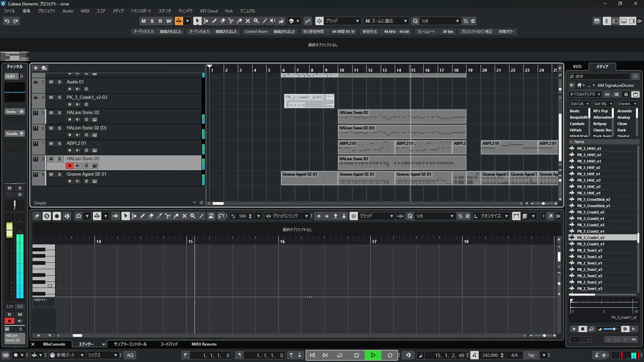This screenshot has width=644, height=362.
Task: Switch to the MixConsole tab
Action: point(54,344)
